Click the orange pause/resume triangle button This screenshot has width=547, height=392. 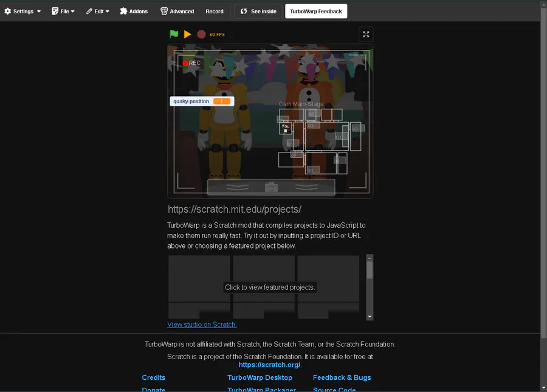(187, 34)
